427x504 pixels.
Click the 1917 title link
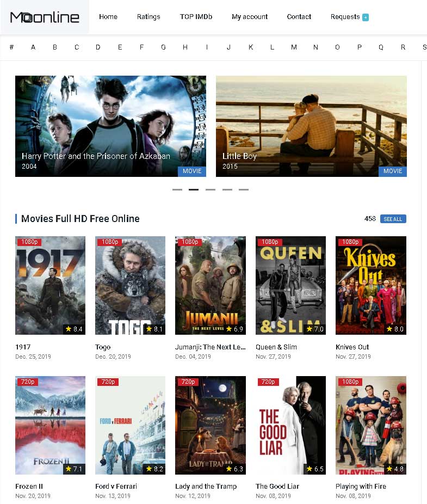pos(23,347)
